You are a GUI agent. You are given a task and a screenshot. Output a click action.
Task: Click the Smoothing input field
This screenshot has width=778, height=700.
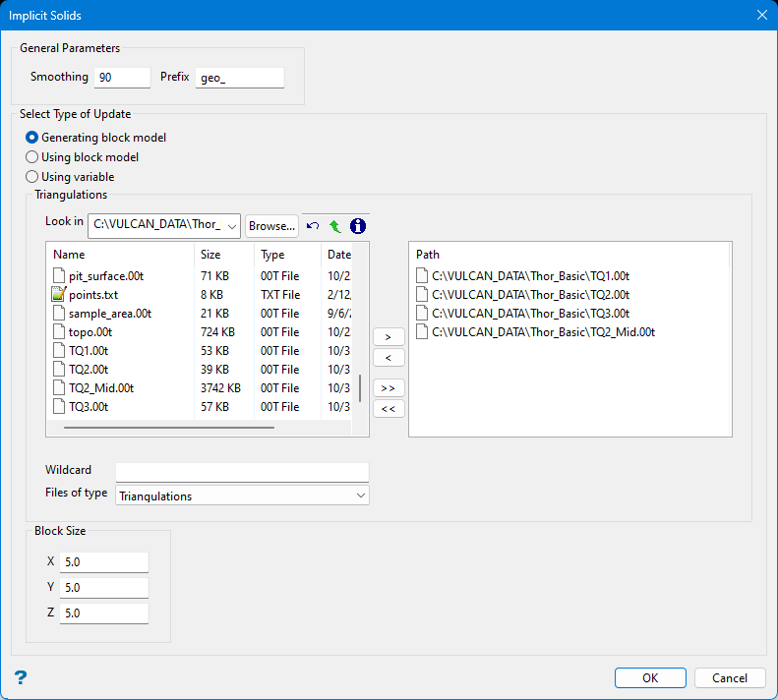[122, 78]
